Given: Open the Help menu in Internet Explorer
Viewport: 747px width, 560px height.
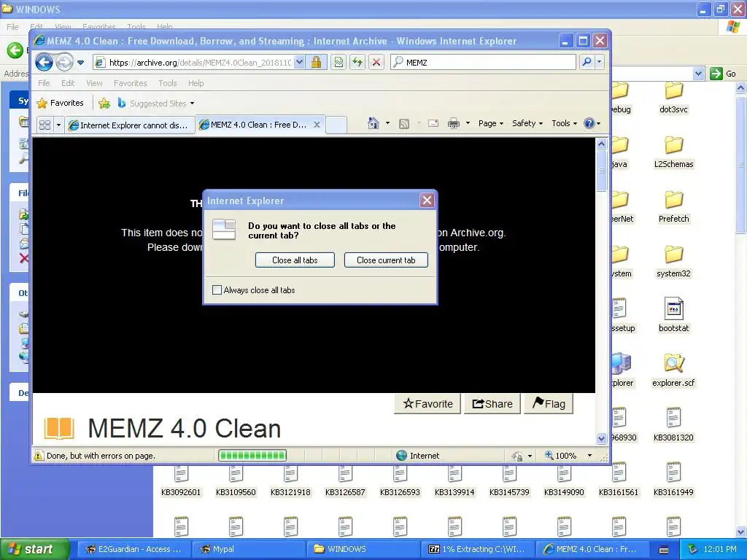Looking at the screenshot, I should pyautogui.click(x=196, y=83).
